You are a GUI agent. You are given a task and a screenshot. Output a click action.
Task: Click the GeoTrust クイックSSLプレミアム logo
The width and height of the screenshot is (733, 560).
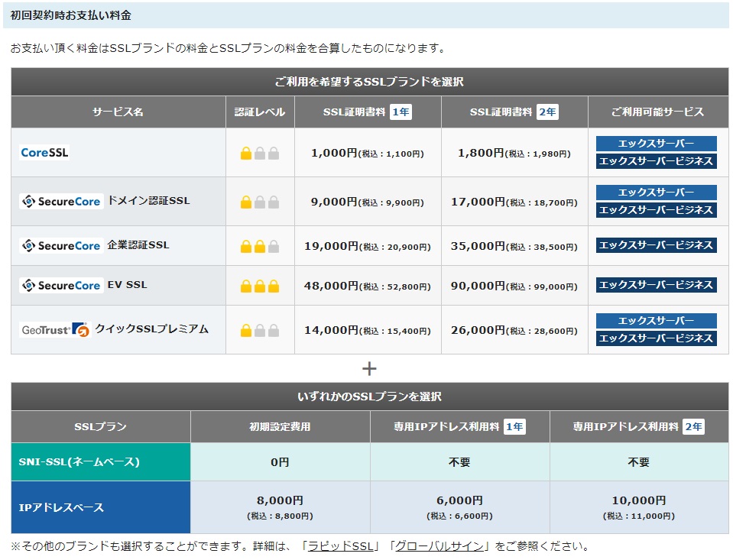(55, 329)
